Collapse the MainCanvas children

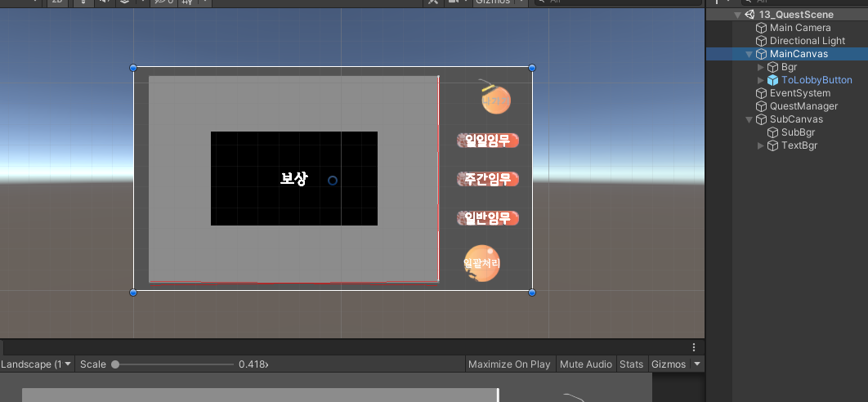coord(749,54)
